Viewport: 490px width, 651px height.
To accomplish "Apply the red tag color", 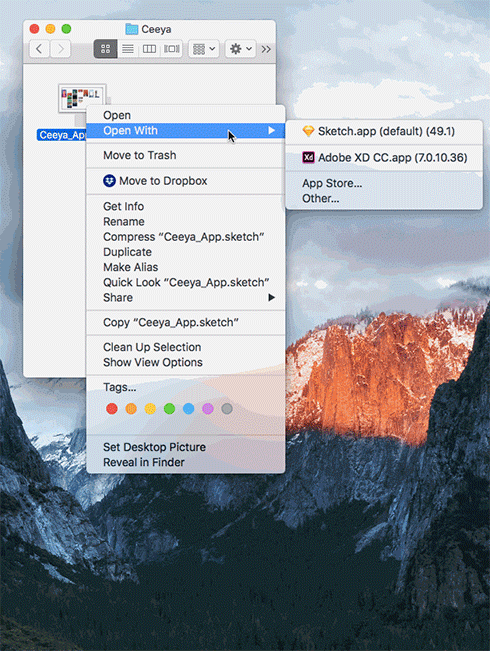I will 112,409.
